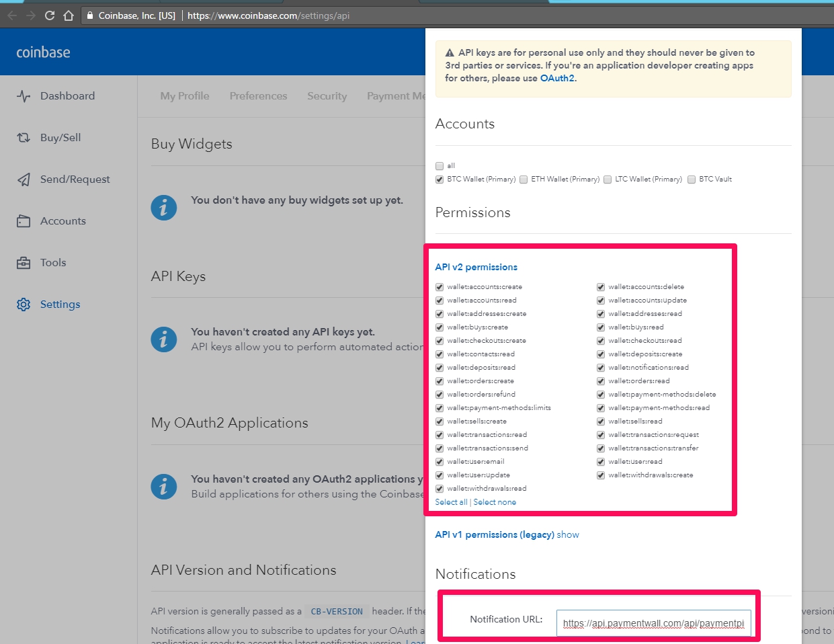Click the info icon under API Keys

pyautogui.click(x=163, y=339)
